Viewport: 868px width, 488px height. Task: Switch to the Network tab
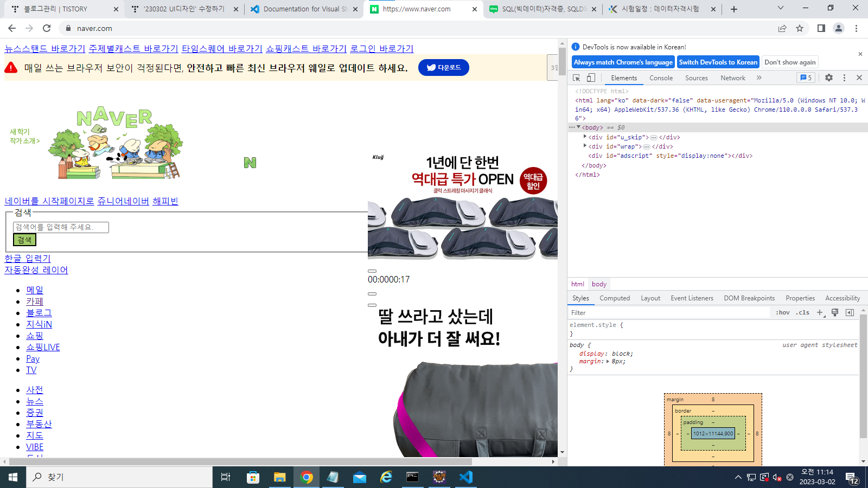point(733,78)
